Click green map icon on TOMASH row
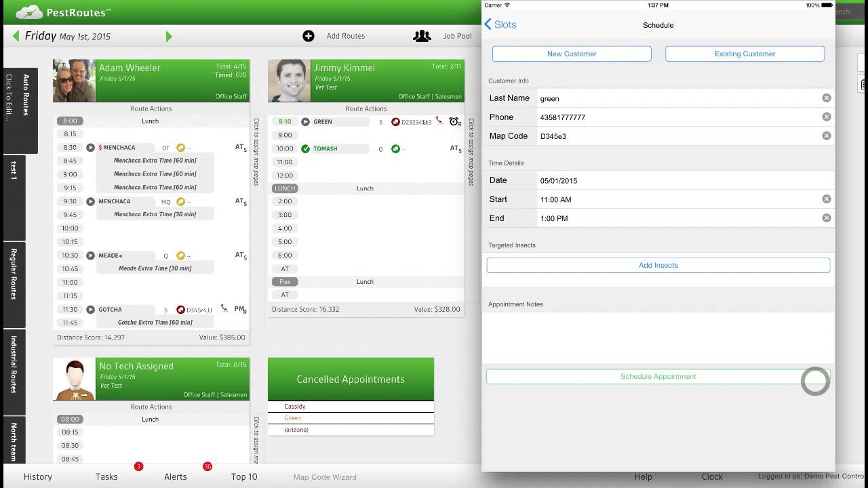Image resolution: width=868 pixels, height=488 pixels. point(395,148)
